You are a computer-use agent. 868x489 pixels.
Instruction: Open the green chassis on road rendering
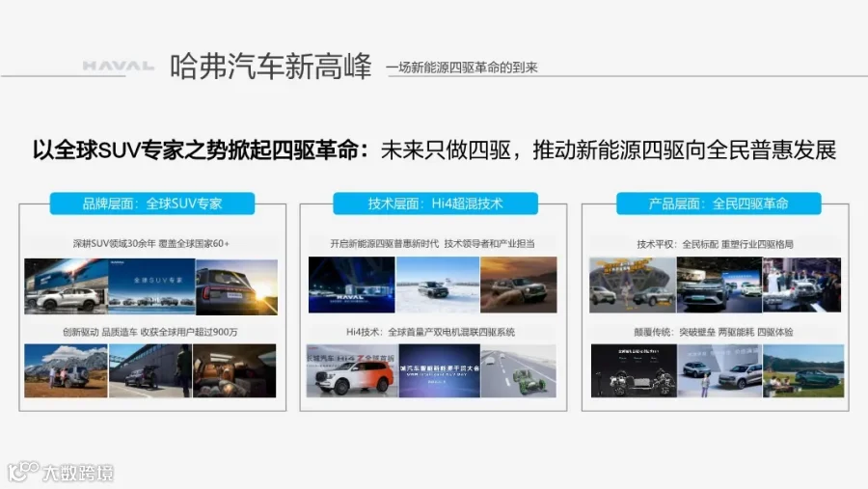(x=518, y=370)
